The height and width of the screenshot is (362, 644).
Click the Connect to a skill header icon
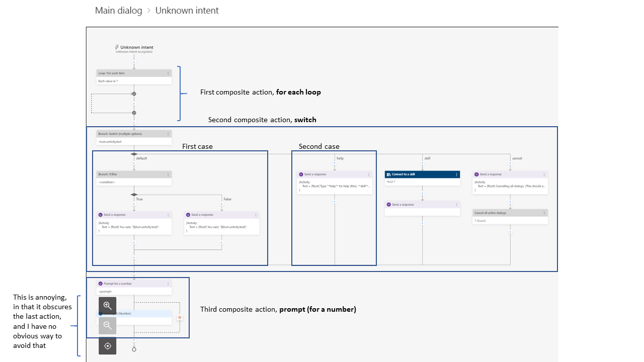pos(388,174)
